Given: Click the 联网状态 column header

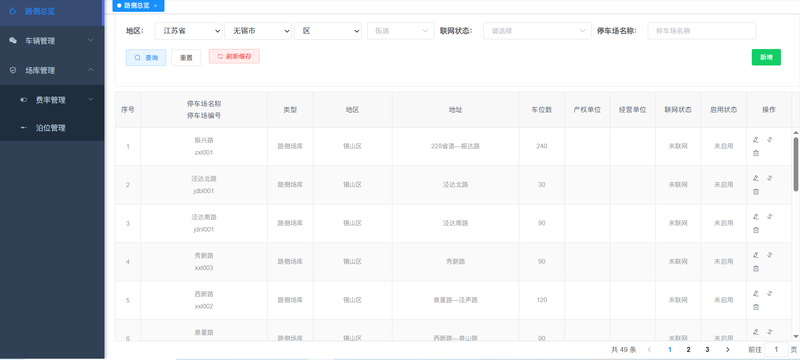Looking at the screenshot, I should [678, 110].
